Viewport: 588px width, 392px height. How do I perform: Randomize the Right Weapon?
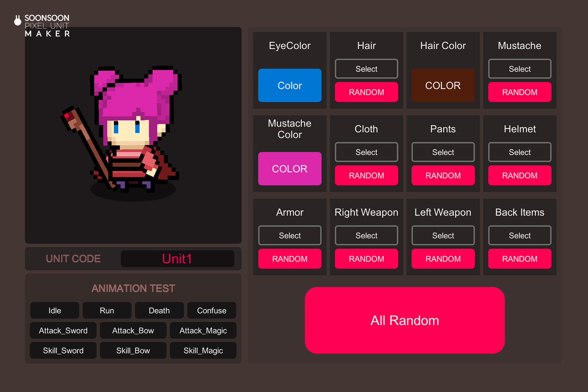click(x=366, y=258)
